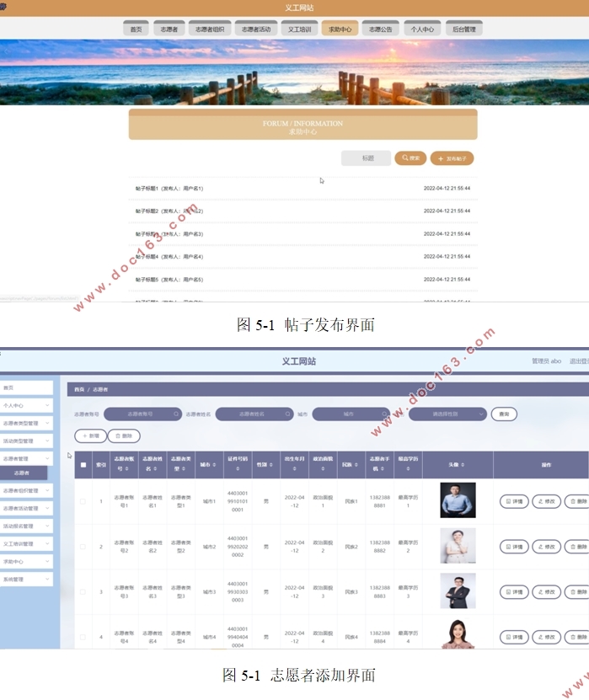
Task: Sort by the 政治面貌 column sort icon
Action: 323,468
